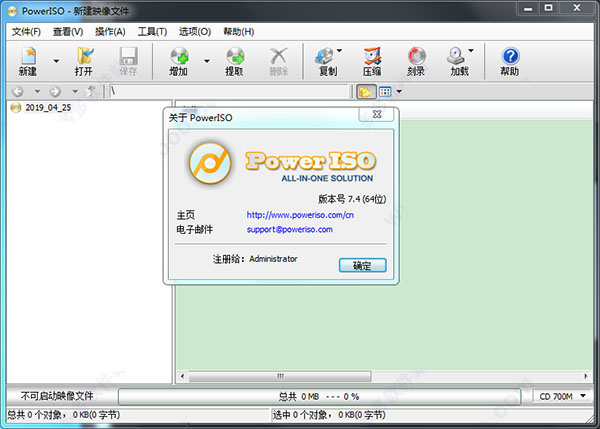The image size is (600, 429).
Task: Expand the 复制 dropdown arrow
Action: click(x=339, y=51)
